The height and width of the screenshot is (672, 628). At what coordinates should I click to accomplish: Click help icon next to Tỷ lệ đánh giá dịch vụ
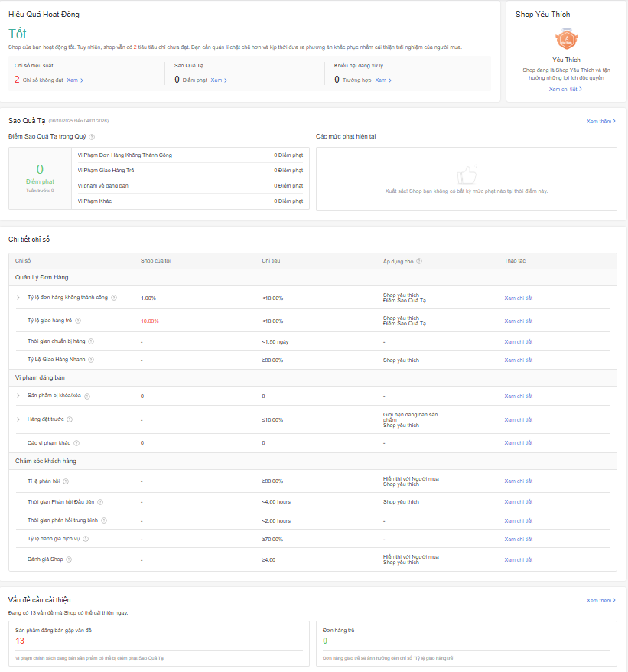[86, 540]
